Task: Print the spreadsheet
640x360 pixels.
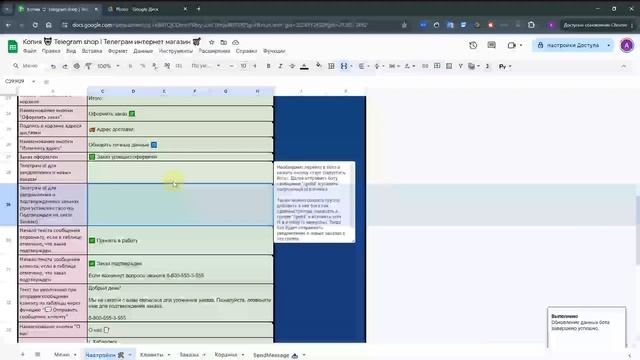Action: (x=77, y=66)
